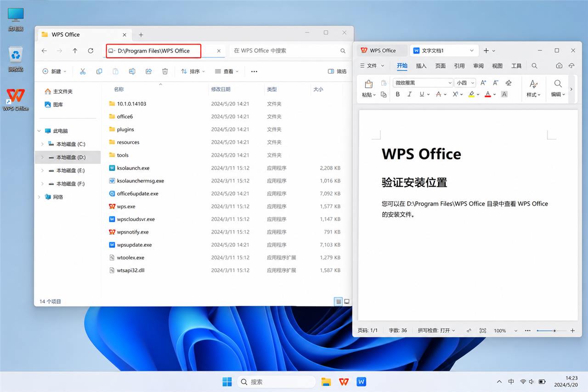Collapse the 此电脑 tree node

click(x=39, y=131)
